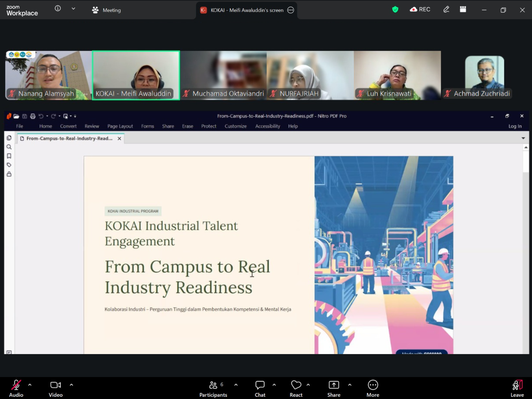
Task: Open the annotate pencil tool
Action: pyautogui.click(x=446, y=10)
